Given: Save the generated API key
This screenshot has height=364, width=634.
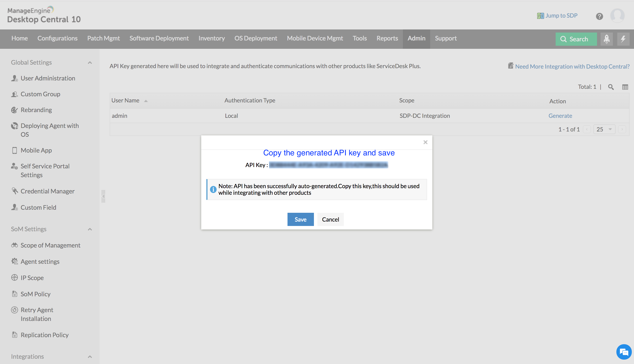Looking at the screenshot, I should pos(300,220).
